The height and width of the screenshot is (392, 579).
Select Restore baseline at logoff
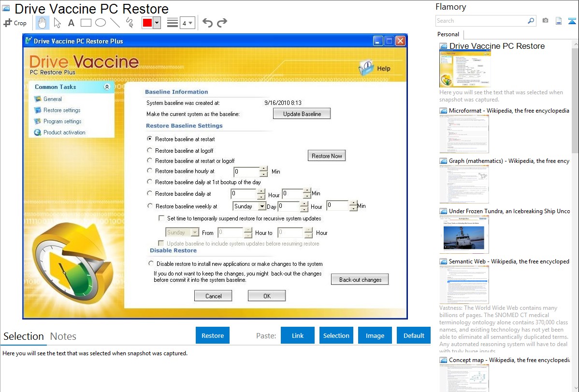(149, 150)
